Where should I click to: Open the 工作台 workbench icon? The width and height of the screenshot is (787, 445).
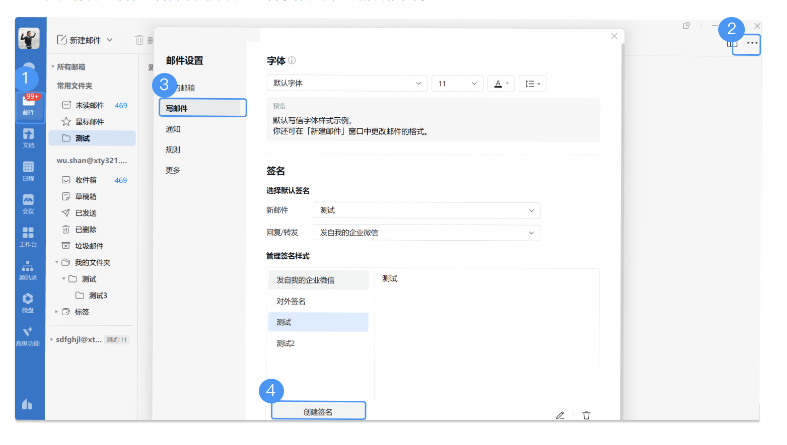(29, 236)
